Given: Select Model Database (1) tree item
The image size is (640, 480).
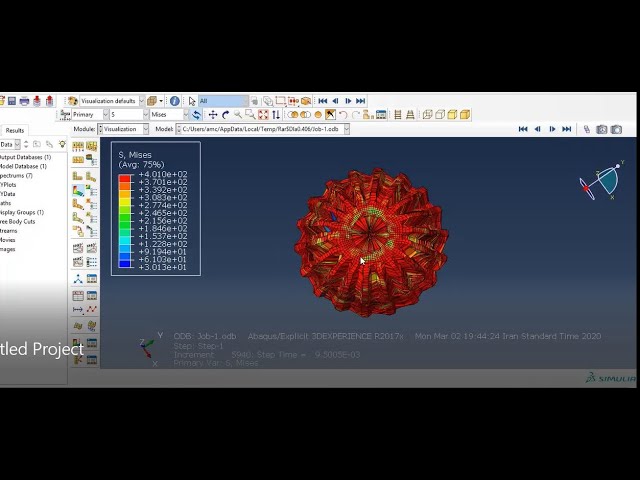Looking at the screenshot, I should tap(23, 167).
